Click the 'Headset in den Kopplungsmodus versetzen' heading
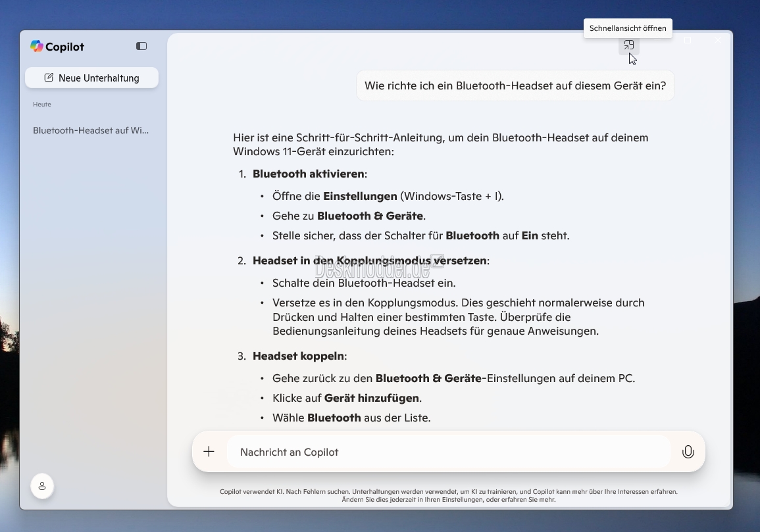This screenshot has height=532, width=760. click(x=370, y=260)
